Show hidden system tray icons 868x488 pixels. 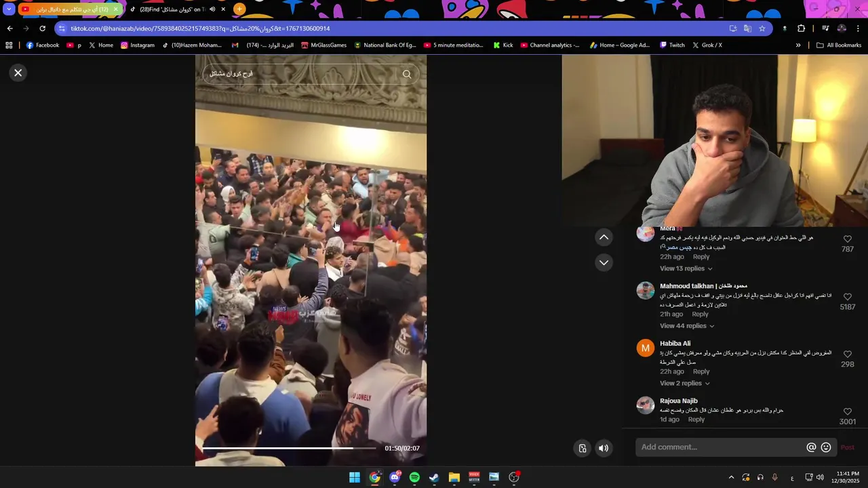coord(731,477)
